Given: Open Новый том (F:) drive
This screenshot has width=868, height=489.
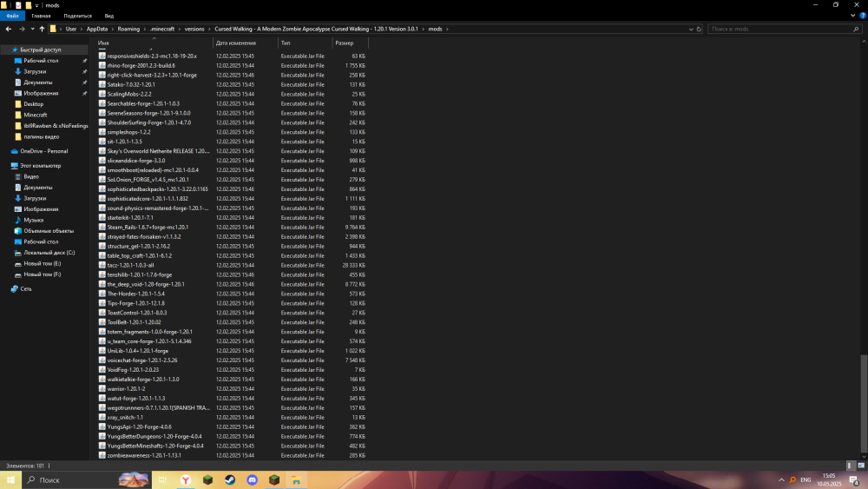Looking at the screenshot, I should 42,274.
